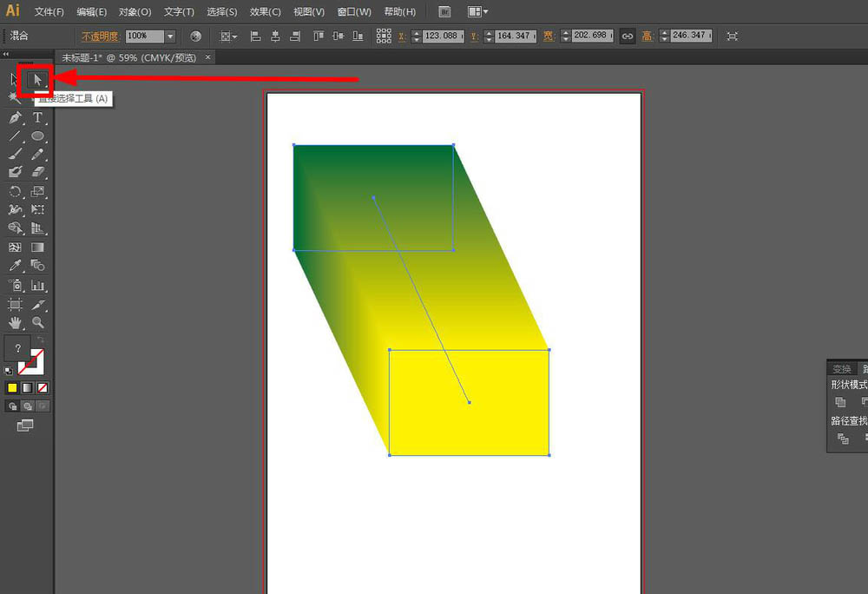Set stroke to None using the none swatch
Screen dimensions: 868x594
pos(42,387)
